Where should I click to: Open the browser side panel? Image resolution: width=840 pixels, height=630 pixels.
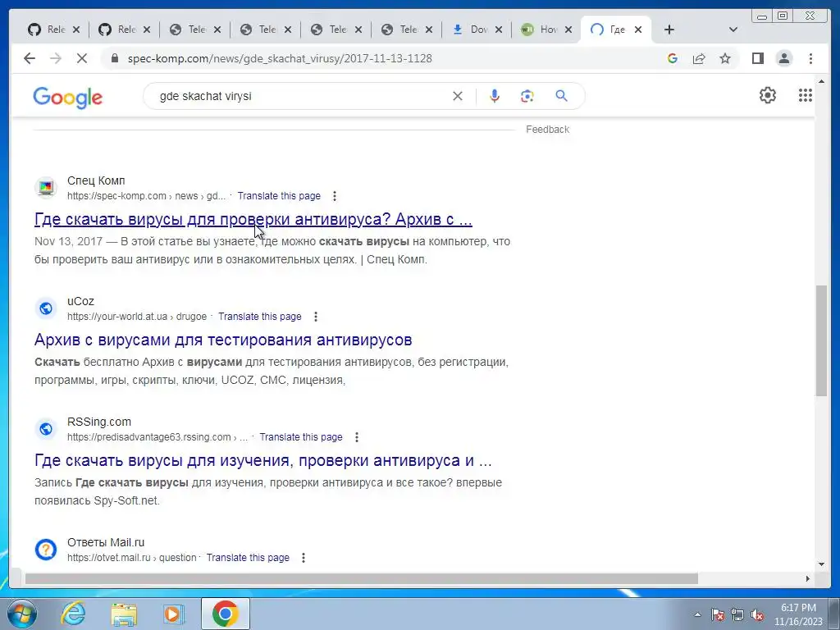point(757,58)
